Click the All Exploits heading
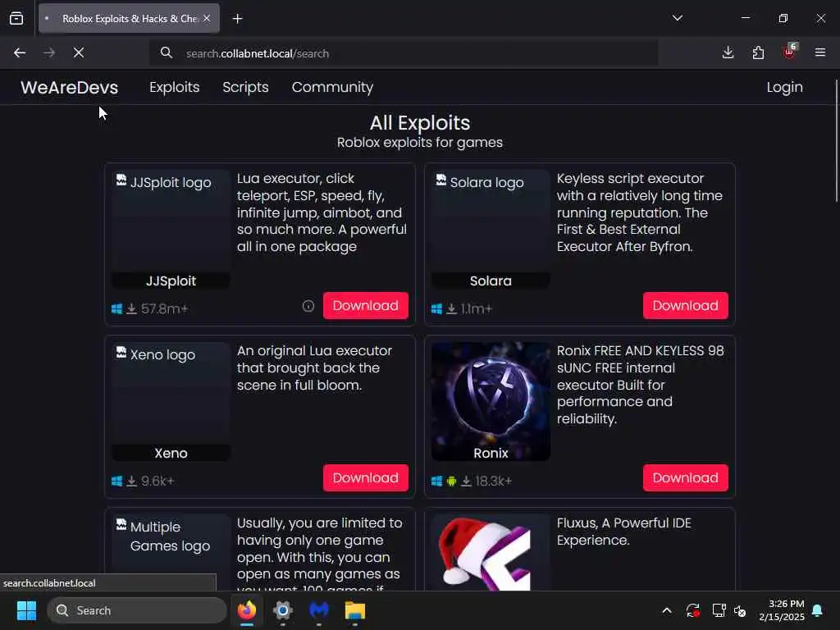Screen dimensions: 840x630 420,123
